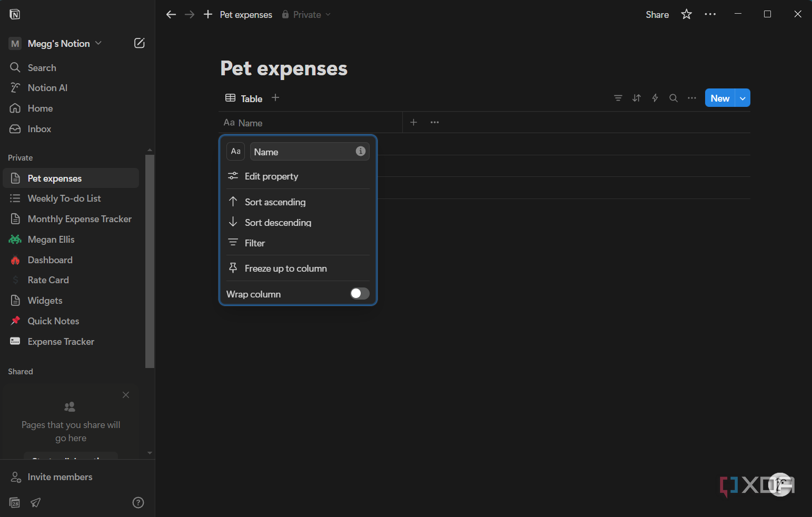Screen dimensions: 812x517
Task: Open automations lightning icon
Action: point(655,98)
